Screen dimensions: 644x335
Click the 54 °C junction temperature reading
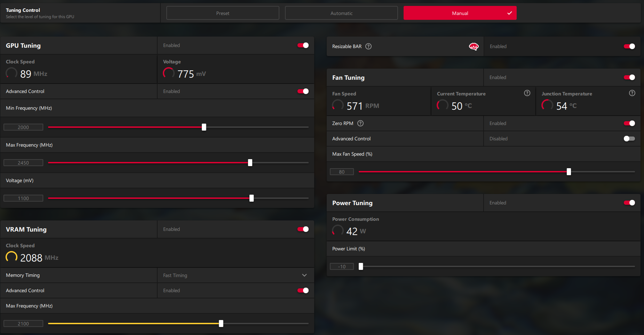(x=566, y=106)
